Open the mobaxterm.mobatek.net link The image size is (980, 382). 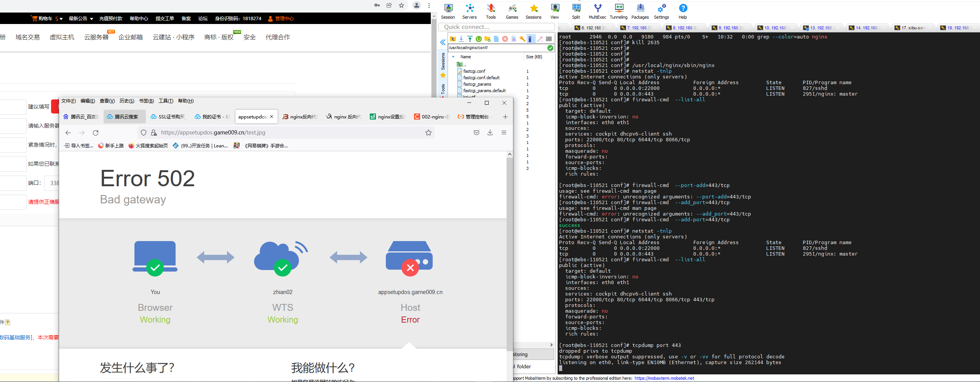(664, 378)
